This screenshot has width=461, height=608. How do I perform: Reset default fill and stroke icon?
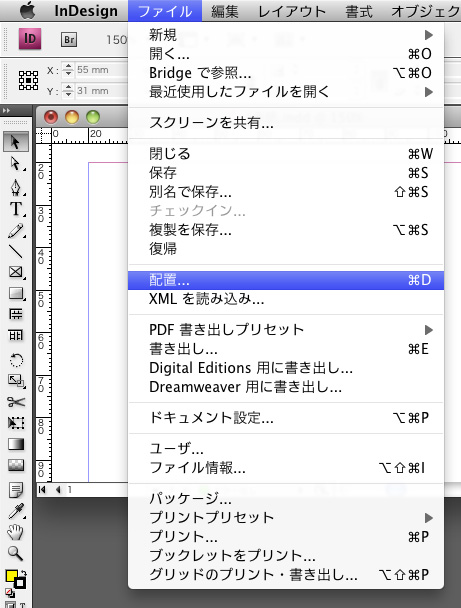[9, 592]
